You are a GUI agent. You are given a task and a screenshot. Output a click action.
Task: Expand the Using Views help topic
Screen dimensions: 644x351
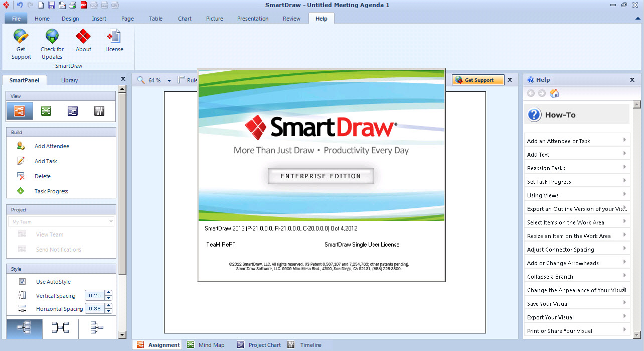[577, 195]
